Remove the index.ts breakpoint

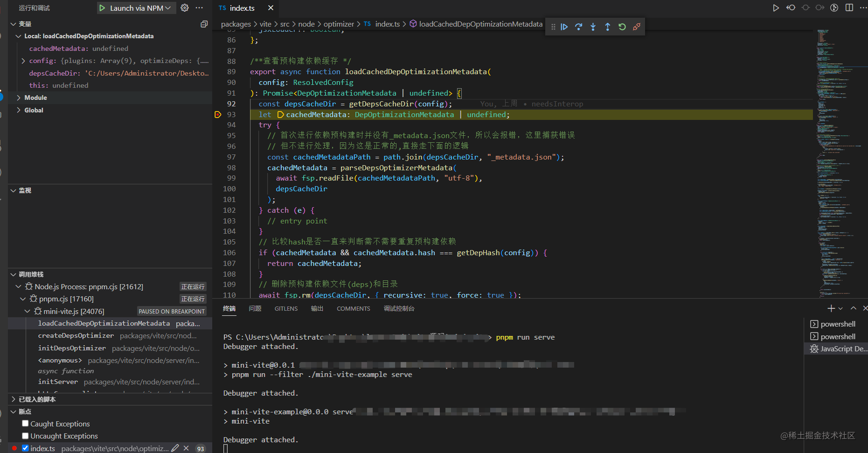click(x=186, y=448)
